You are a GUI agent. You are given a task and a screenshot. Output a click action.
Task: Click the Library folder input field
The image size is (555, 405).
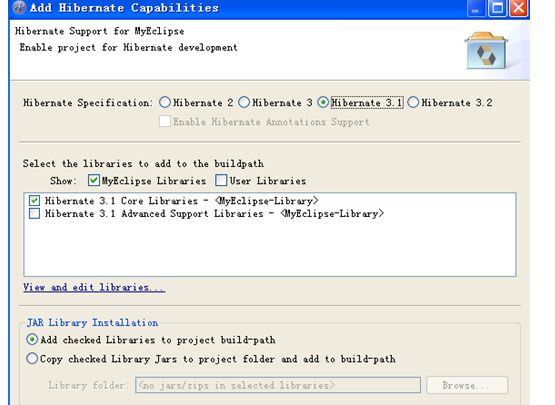point(278,385)
